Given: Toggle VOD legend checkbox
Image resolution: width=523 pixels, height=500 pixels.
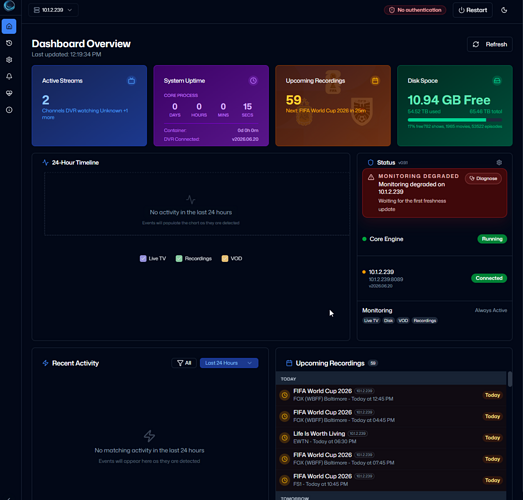Looking at the screenshot, I should coord(225,259).
